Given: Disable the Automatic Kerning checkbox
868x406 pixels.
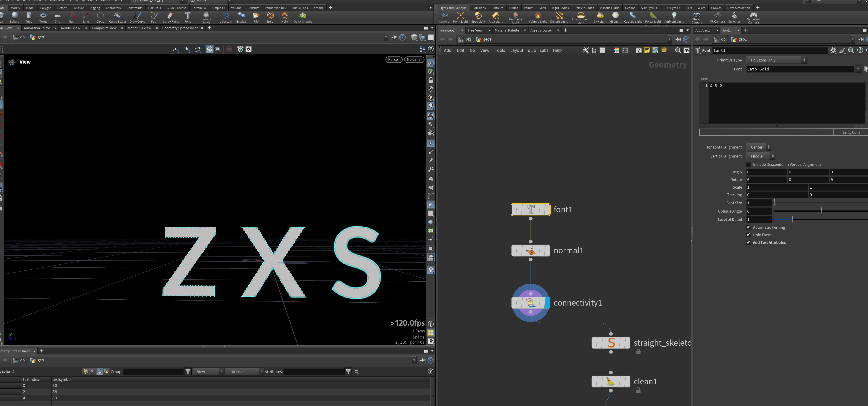Looking at the screenshot, I should pos(748,228).
